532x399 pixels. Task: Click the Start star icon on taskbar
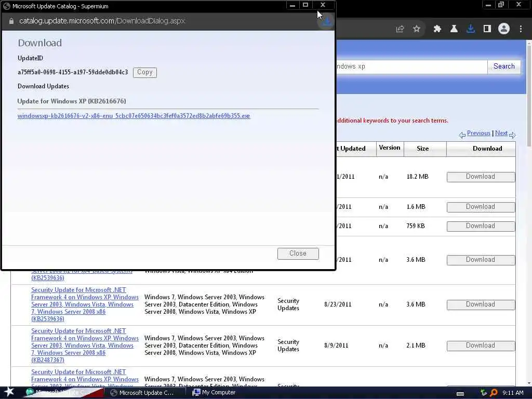(x=9, y=392)
